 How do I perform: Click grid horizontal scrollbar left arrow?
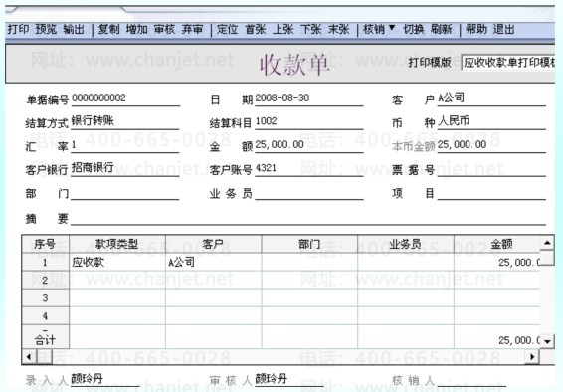click(29, 357)
